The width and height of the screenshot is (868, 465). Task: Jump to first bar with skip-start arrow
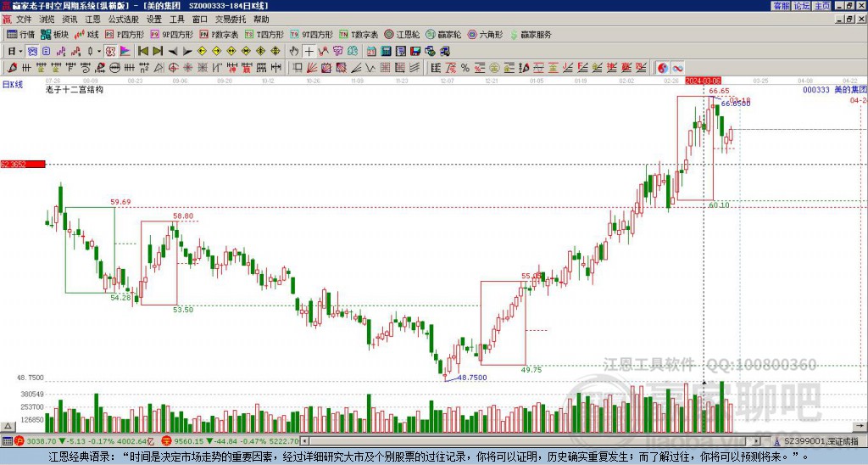142,51
